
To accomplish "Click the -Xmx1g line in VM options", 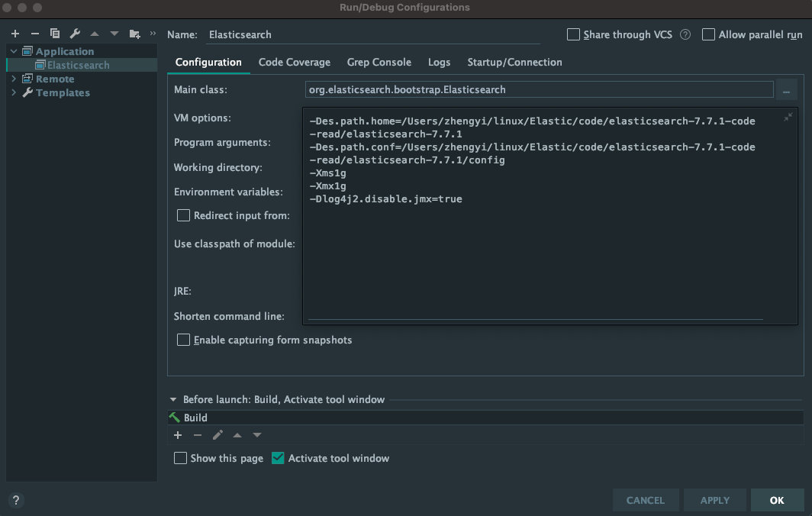I will pyautogui.click(x=328, y=186).
